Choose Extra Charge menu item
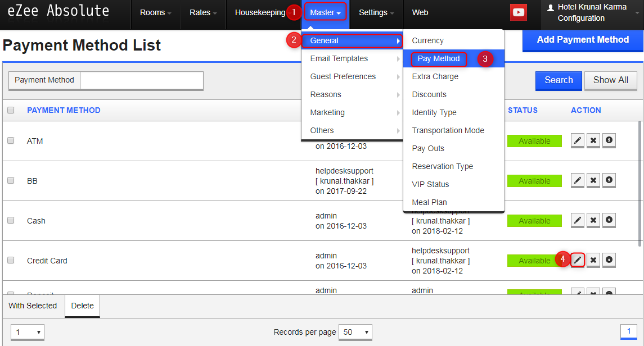This screenshot has width=644, height=346. coord(454,76)
